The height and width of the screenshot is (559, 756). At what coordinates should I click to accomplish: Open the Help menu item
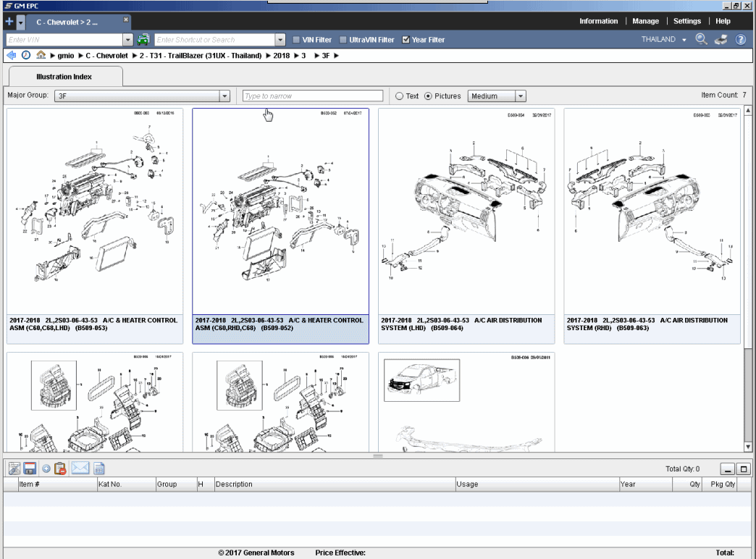pos(723,21)
